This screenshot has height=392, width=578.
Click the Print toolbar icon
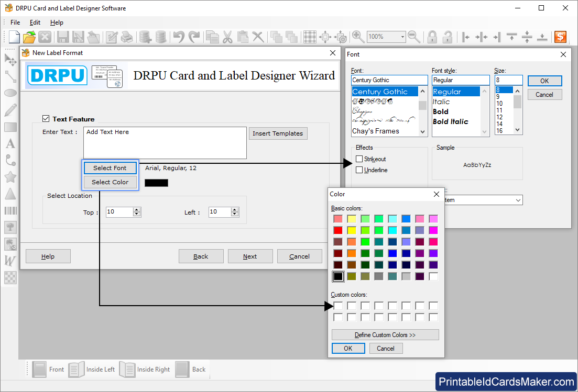coord(127,37)
